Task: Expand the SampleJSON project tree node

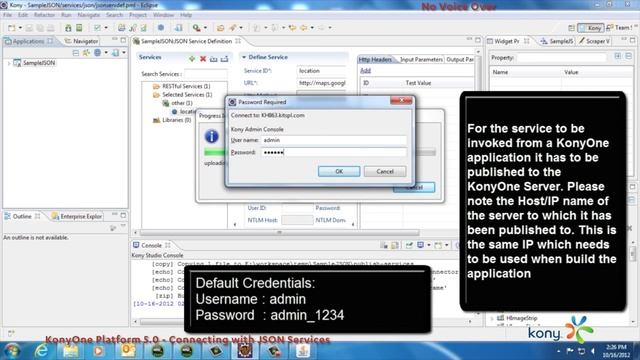Action: (x=9, y=63)
